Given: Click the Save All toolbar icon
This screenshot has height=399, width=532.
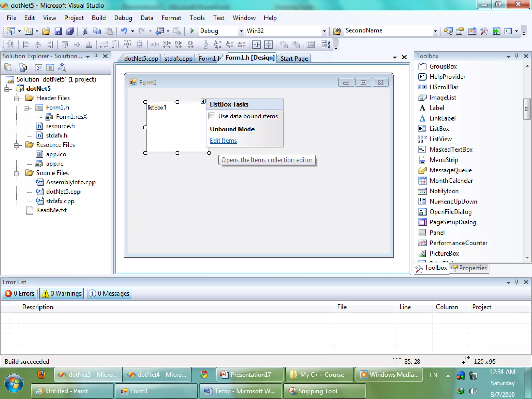Looking at the screenshot, I should (x=70, y=31).
